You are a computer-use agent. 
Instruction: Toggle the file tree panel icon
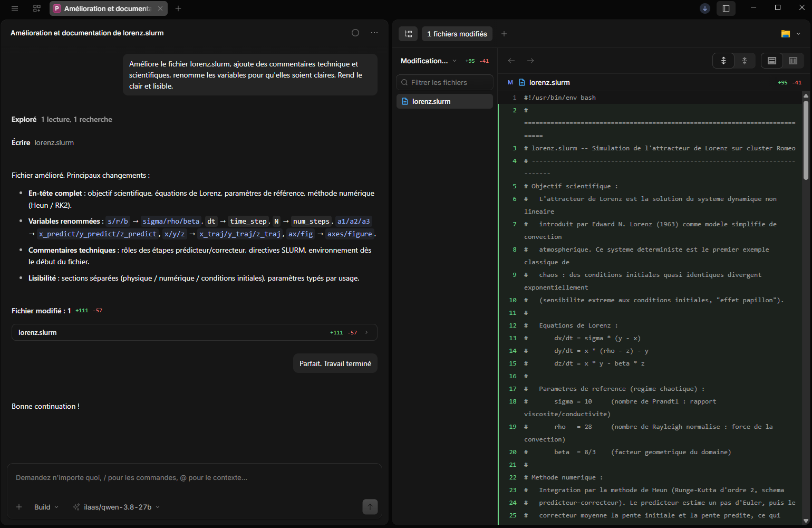(x=408, y=34)
